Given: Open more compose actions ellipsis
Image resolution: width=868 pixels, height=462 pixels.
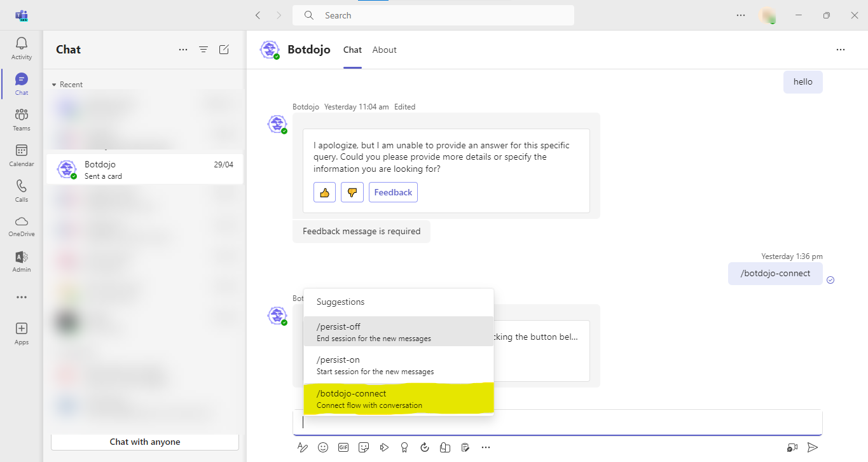Looking at the screenshot, I should click(x=486, y=447).
